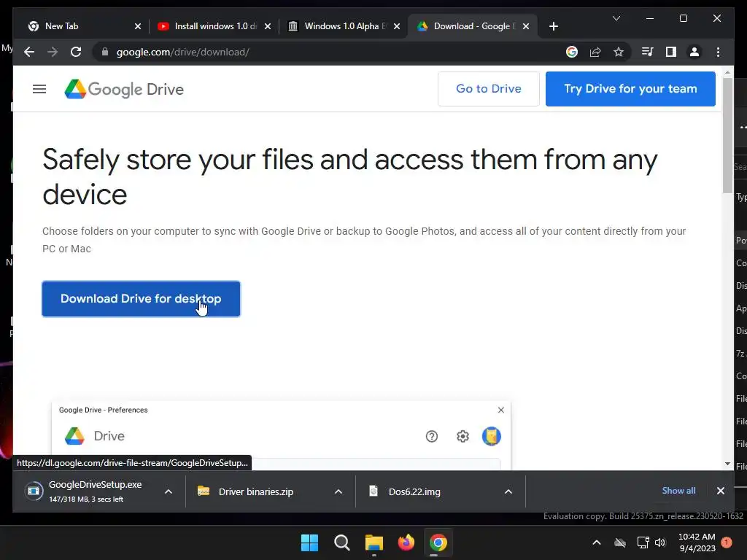Open the Dos6.22.img download
The height and width of the screenshot is (560, 747).
coord(414,491)
